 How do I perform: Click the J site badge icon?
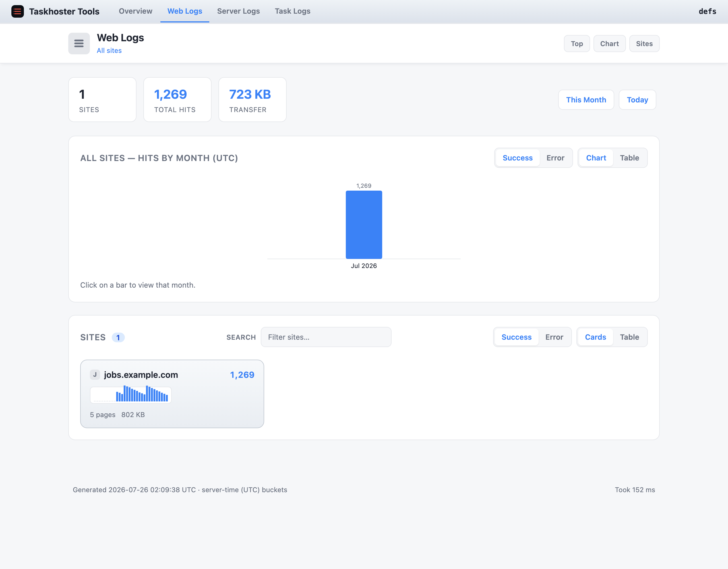point(95,375)
